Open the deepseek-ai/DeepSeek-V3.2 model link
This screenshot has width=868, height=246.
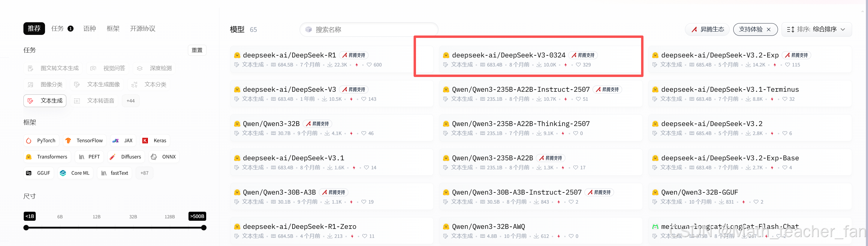[711, 124]
